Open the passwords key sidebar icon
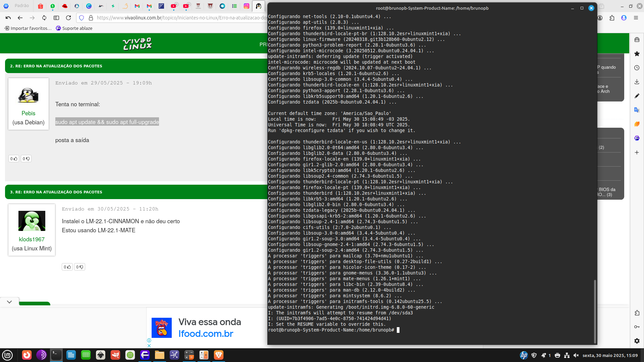Viewport: 644px width, 362px height. [x=637, y=327]
